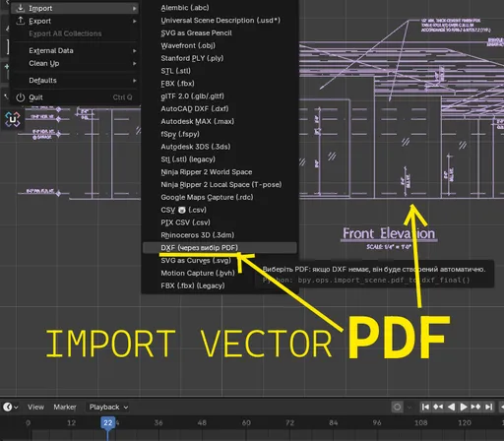This screenshot has height=441, width=504.
Task: Click the frame 22 playhead marker
Action: [x=107, y=422]
